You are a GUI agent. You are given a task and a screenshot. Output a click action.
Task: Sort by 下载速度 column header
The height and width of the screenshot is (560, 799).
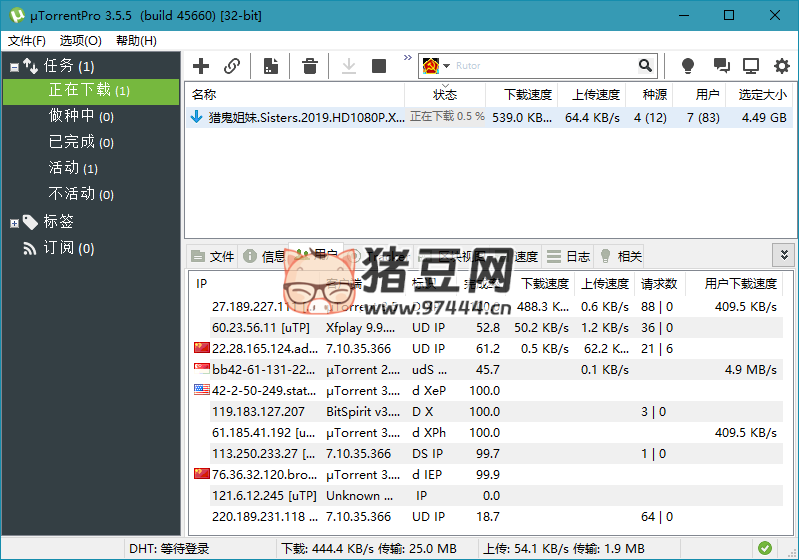[527, 95]
